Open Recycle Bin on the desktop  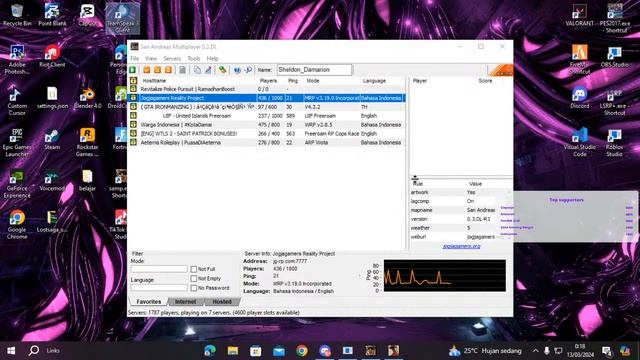pos(17,15)
